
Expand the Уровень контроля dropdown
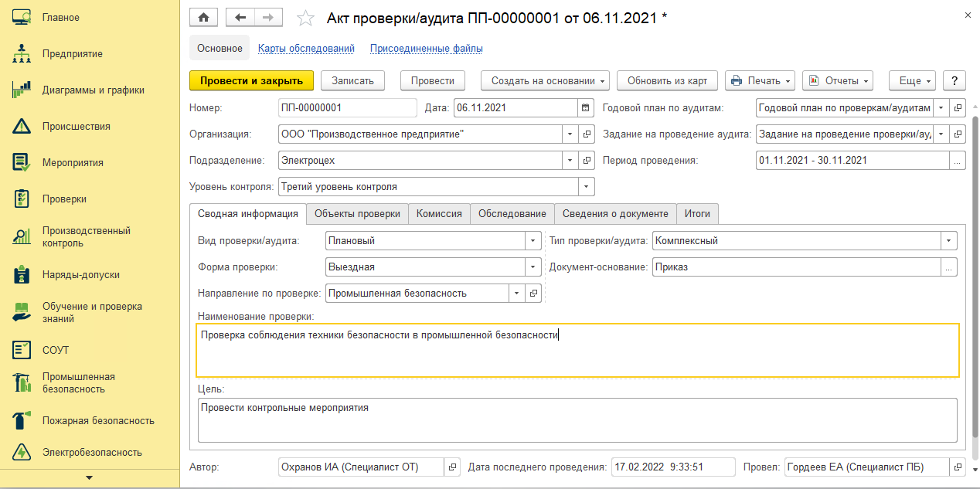[x=586, y=186]
